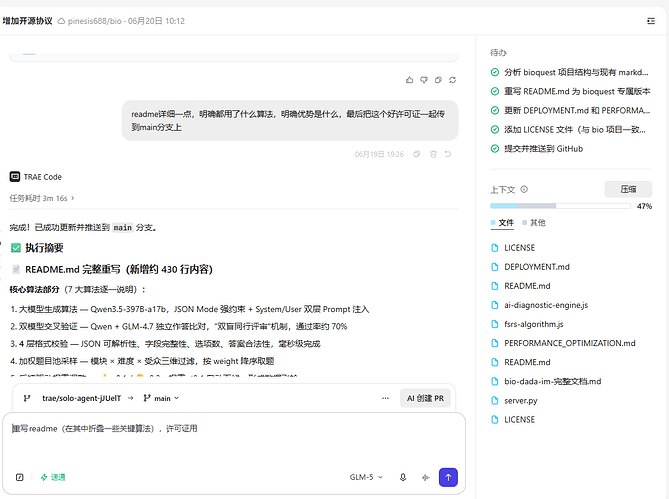Open the LICENSE entry just below server.py

coord(519,420)
